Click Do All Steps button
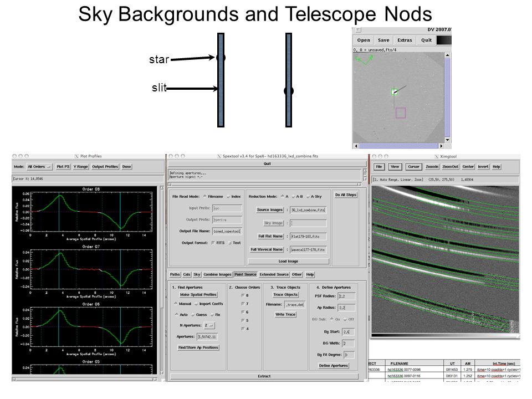The image size is (532, 399). tap(346, 195)
